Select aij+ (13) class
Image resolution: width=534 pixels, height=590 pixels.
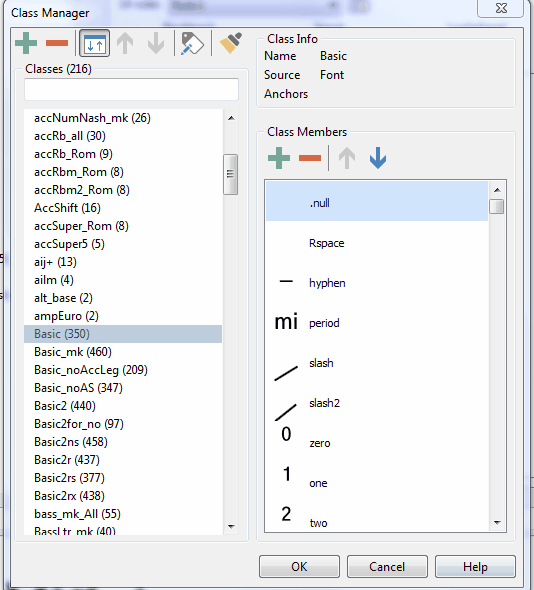[123, 262]
